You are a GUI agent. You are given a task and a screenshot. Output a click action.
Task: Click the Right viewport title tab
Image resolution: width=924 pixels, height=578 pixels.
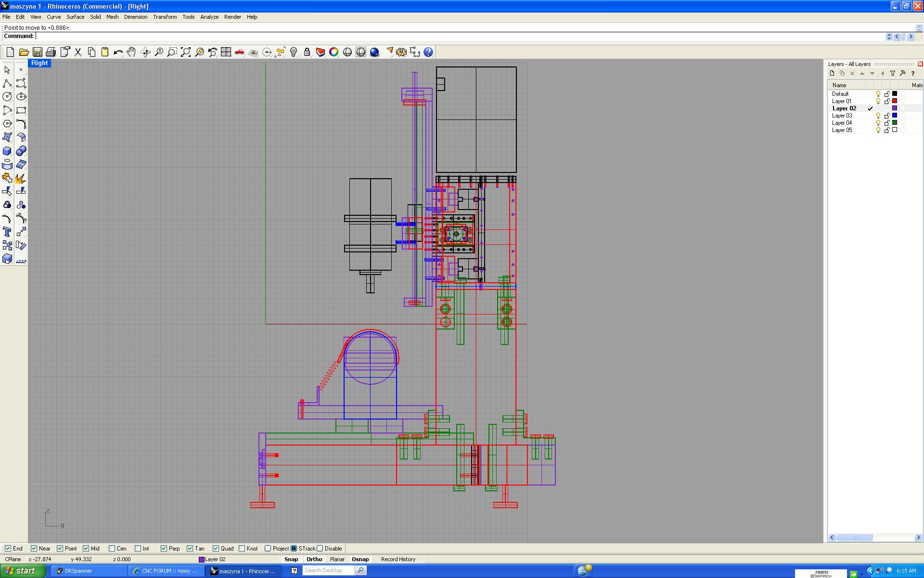39,63
